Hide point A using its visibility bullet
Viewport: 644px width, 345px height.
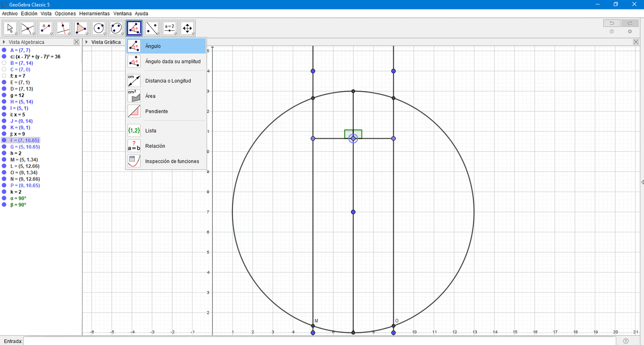click(4, 50)
